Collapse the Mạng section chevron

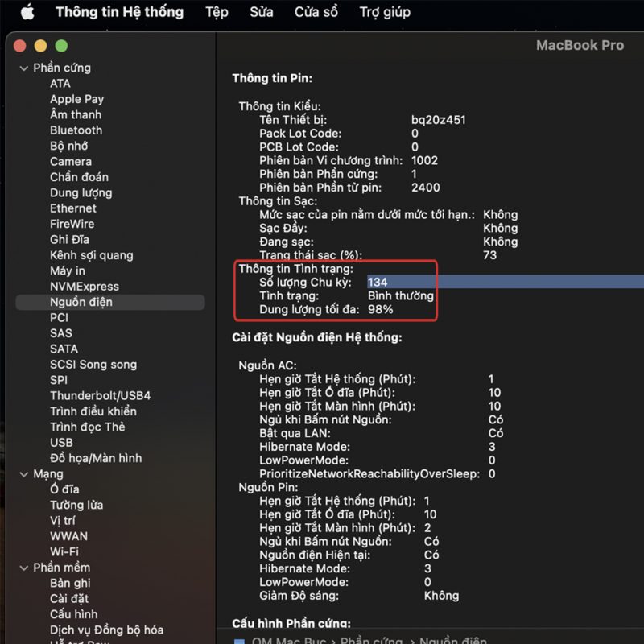pos(23,474)
